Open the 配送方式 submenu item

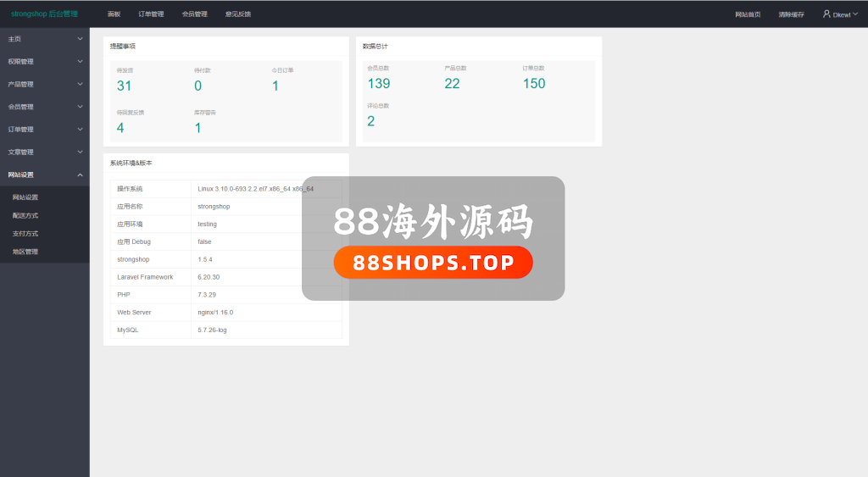tap(25, 215)
